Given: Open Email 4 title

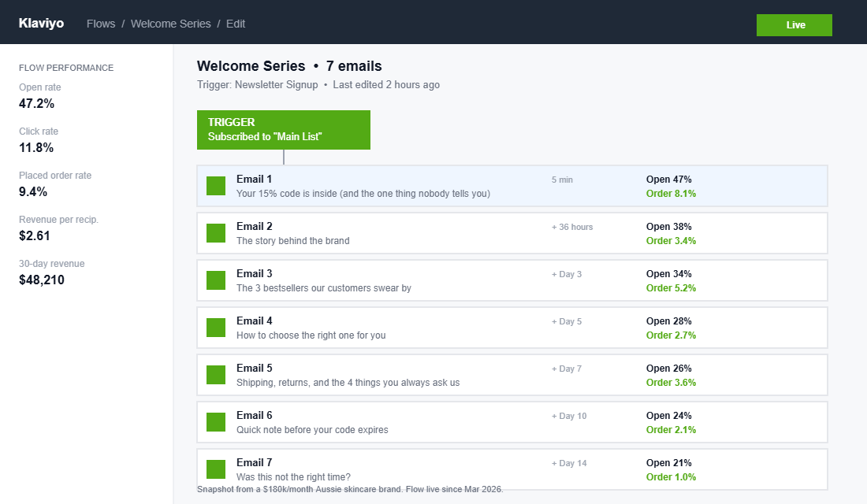Looking at the screenshot, I should [255, 321].
